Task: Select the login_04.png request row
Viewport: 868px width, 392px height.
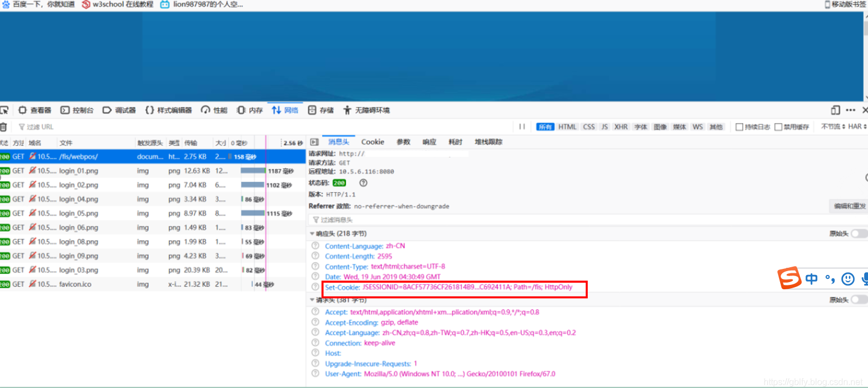Action: pyautogui.click(x=152, y=199)
